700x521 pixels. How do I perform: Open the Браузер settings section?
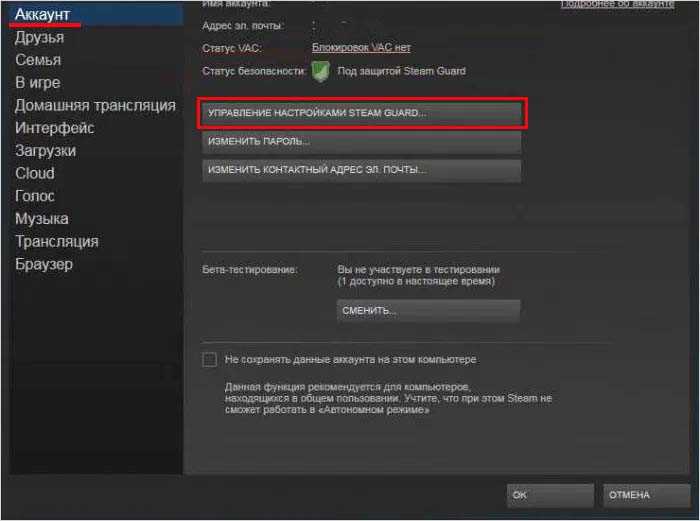click(44, 264)
